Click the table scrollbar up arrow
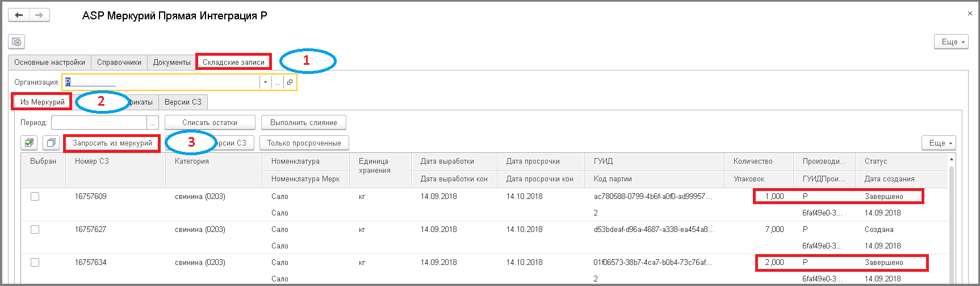Image resolution: width=980 pixels, height=286 pixels. point(952,159)
